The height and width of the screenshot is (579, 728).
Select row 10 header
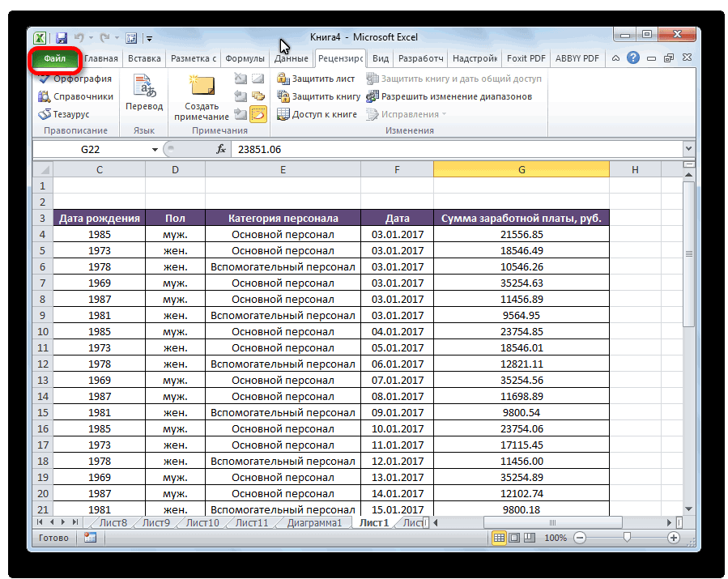tap(43, 331)
